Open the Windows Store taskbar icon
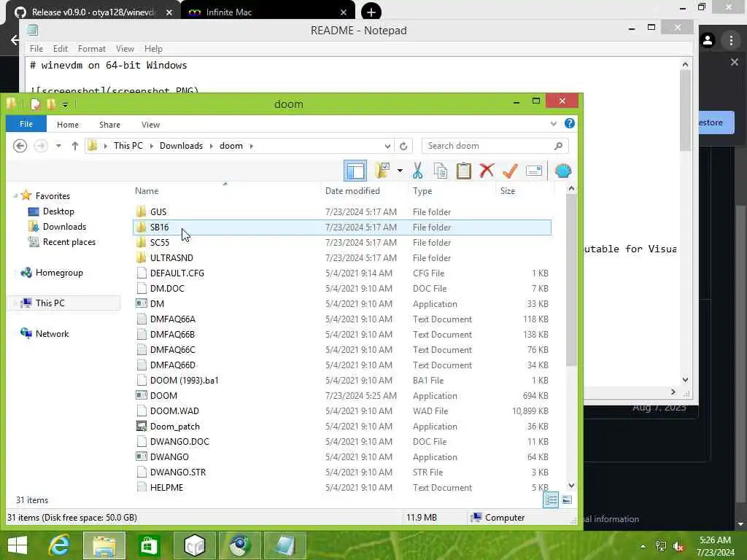This screenshot has height=560, width=747. [x=149, y=545]
